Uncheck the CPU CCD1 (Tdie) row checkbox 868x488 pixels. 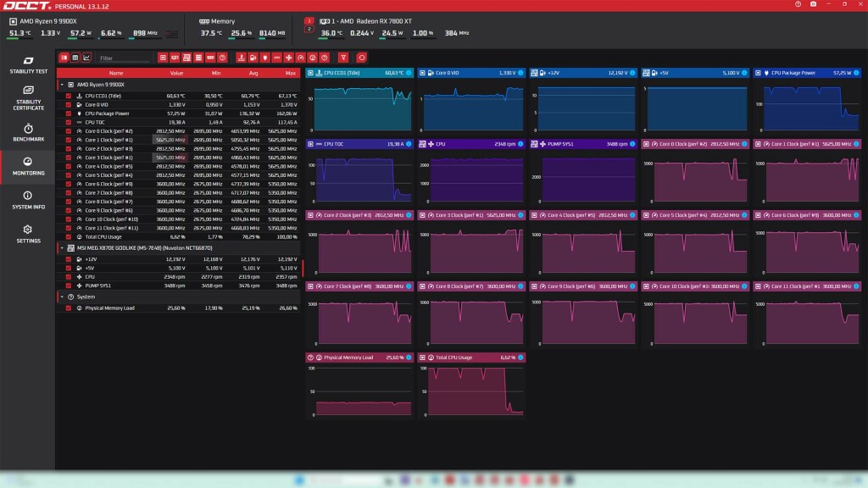tap(69, 96)
